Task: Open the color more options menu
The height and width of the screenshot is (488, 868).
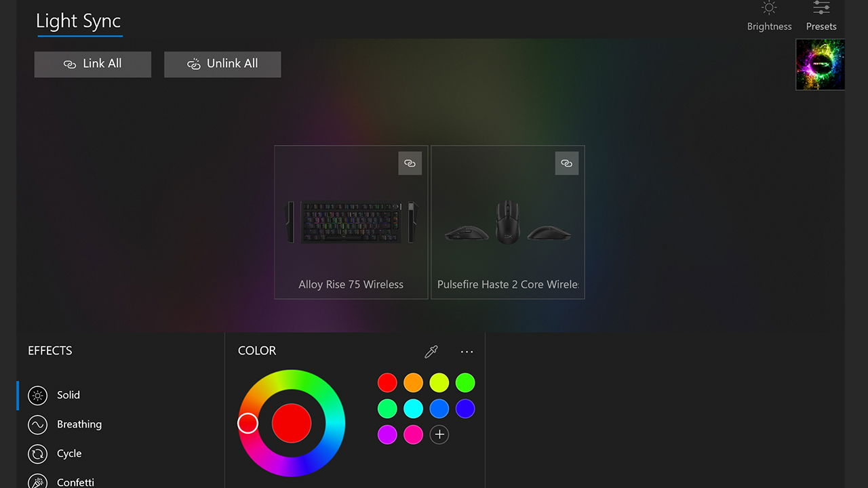Action: (467, 351)
